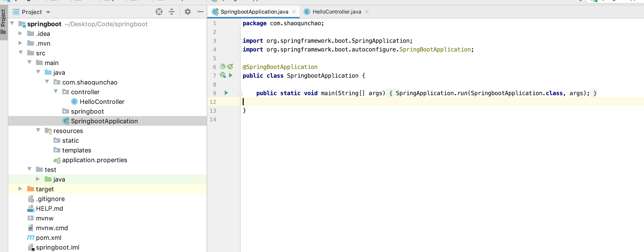Expand the .idea folder

tap(20, 33)
